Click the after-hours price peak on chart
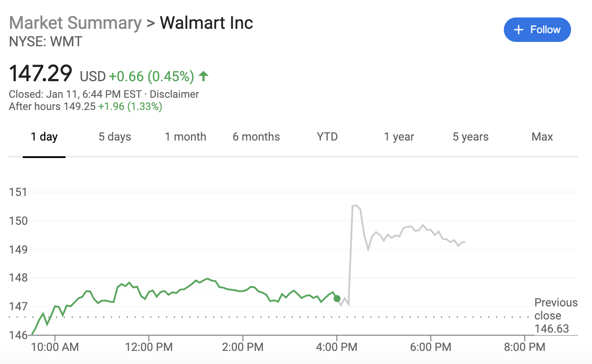592x364 pixels. click(x=356, y=205)
